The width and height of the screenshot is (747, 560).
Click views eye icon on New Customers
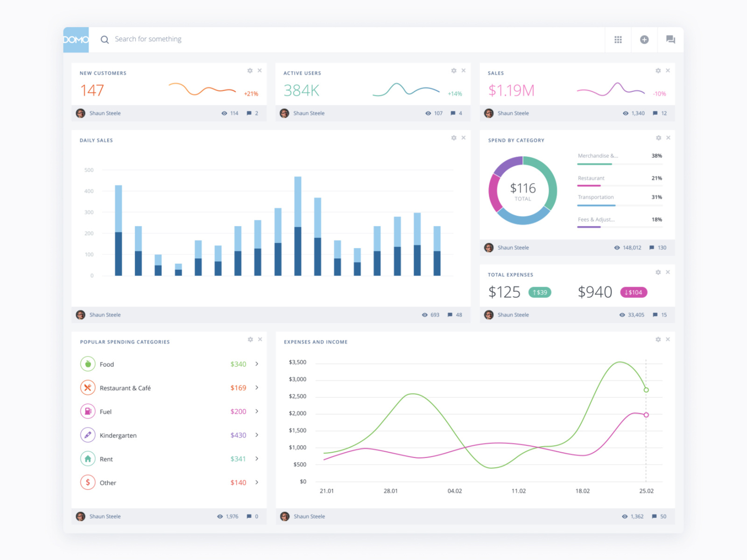(224, 113)
